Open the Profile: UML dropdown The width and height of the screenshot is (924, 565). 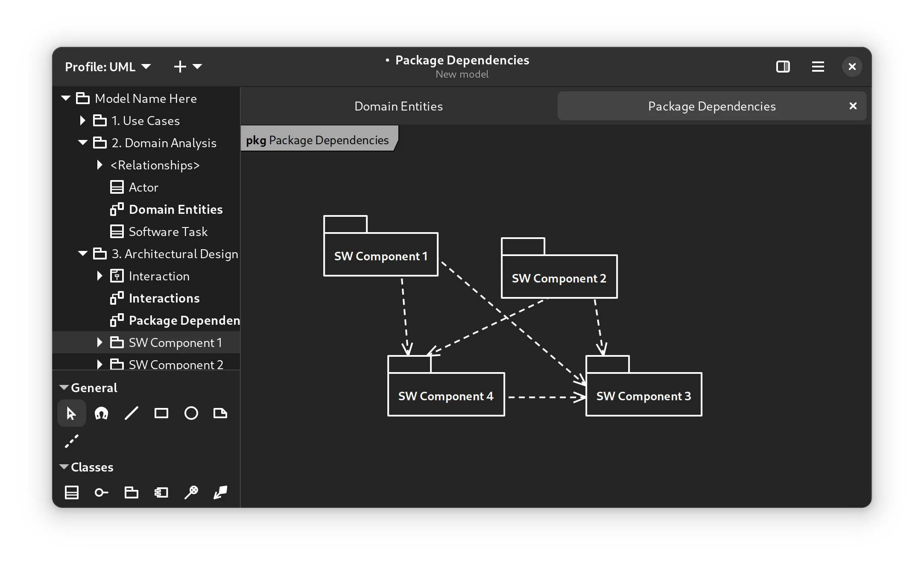pos(108,67)
